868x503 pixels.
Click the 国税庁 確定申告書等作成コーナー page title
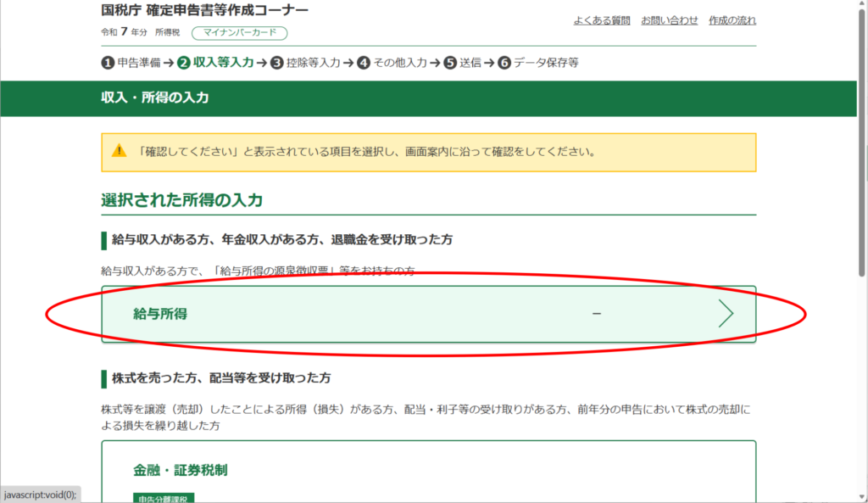click(204, 11)
